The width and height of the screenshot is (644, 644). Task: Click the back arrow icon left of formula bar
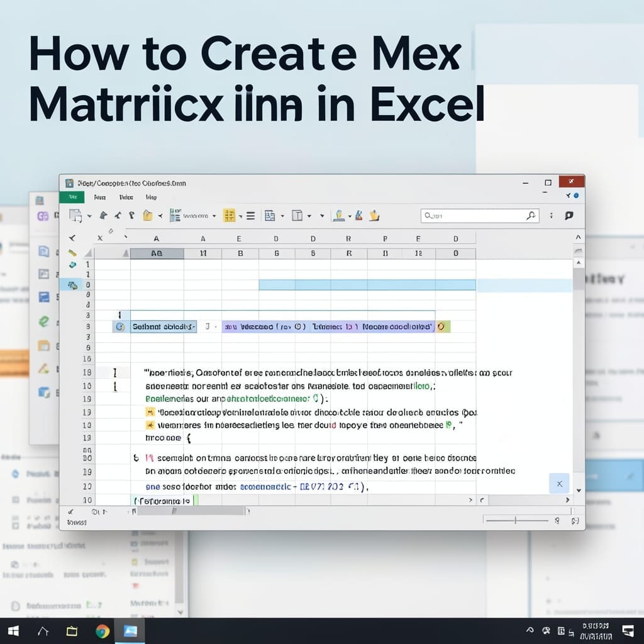point(72,238)
